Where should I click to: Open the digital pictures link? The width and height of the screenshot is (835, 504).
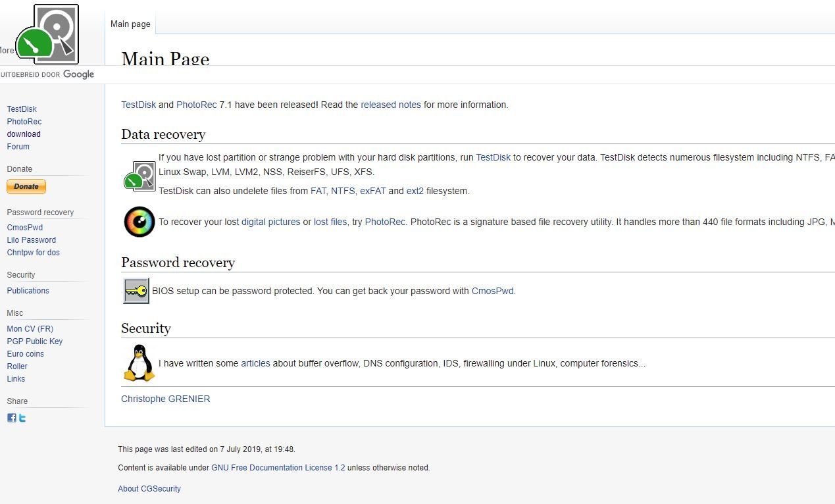[x=271, y=222]
